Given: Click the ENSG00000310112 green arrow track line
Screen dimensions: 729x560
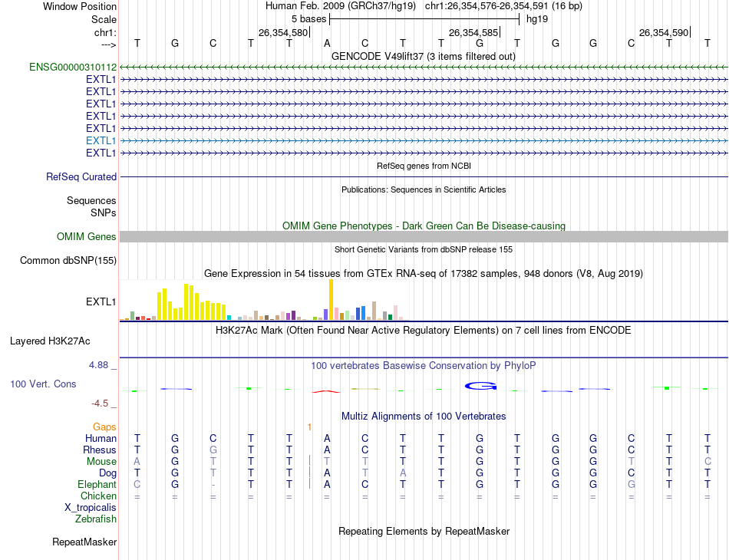Looking at the screenshot, I should click(424, 68).
